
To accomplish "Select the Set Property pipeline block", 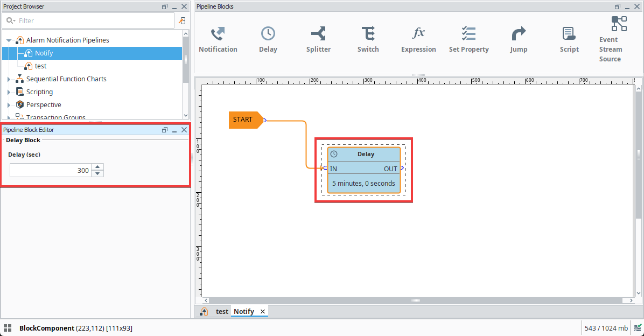I will [x=468, y=40].
